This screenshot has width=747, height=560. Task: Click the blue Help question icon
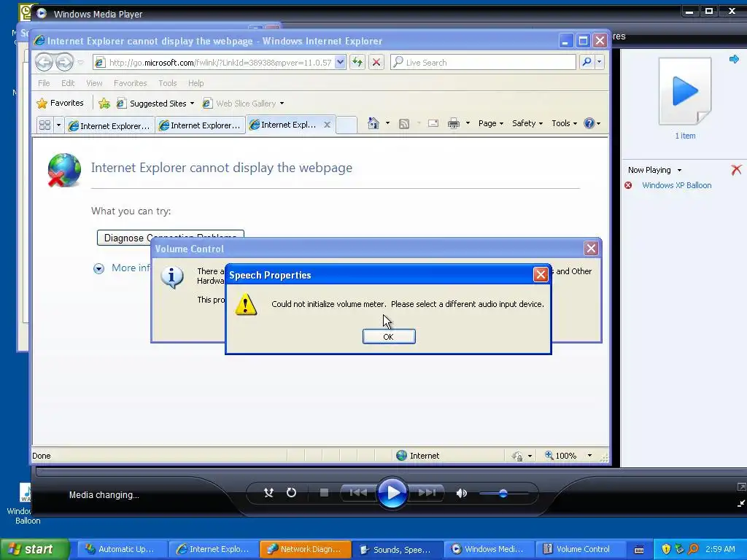[589, 123]
